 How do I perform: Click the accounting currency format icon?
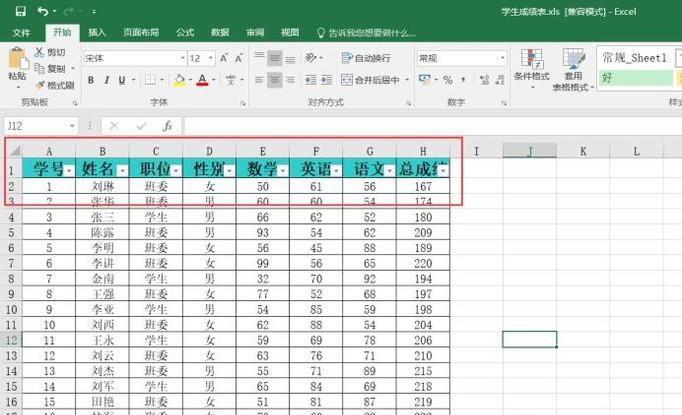(424, 80)
